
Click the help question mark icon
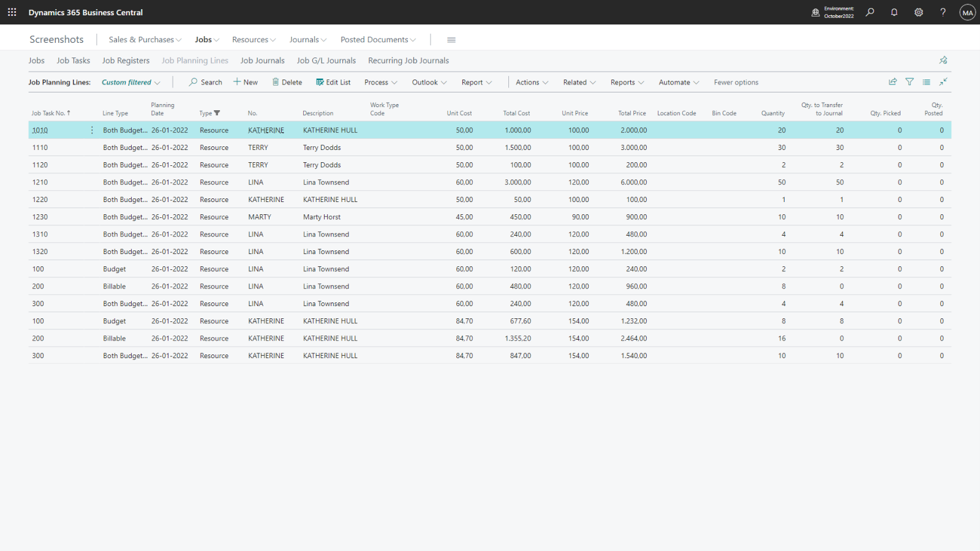943,12
